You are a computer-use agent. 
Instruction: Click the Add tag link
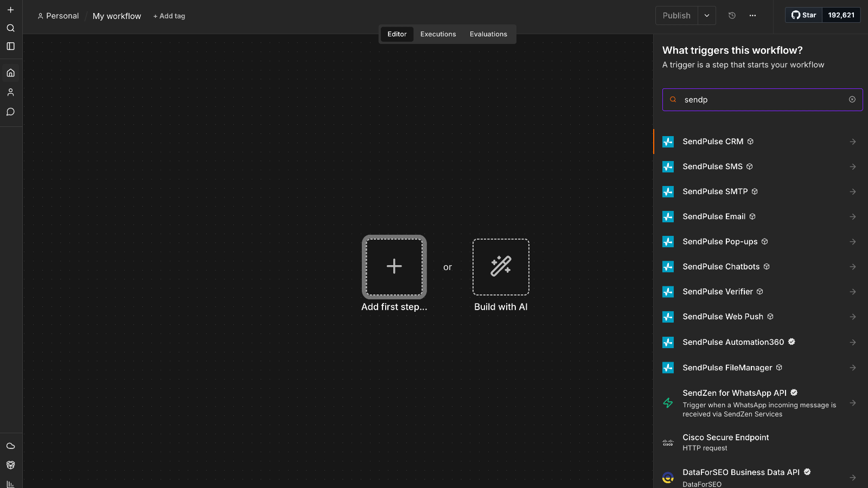[169, 16]
